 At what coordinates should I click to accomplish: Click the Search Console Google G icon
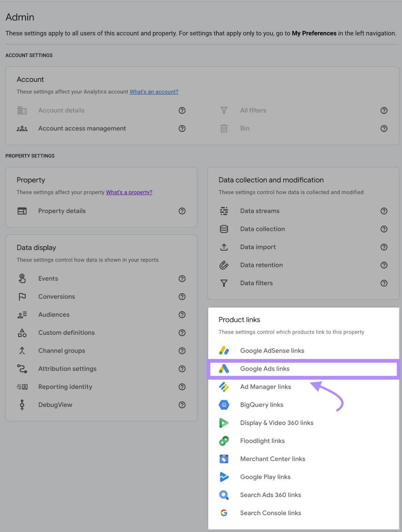pos(224,513)
